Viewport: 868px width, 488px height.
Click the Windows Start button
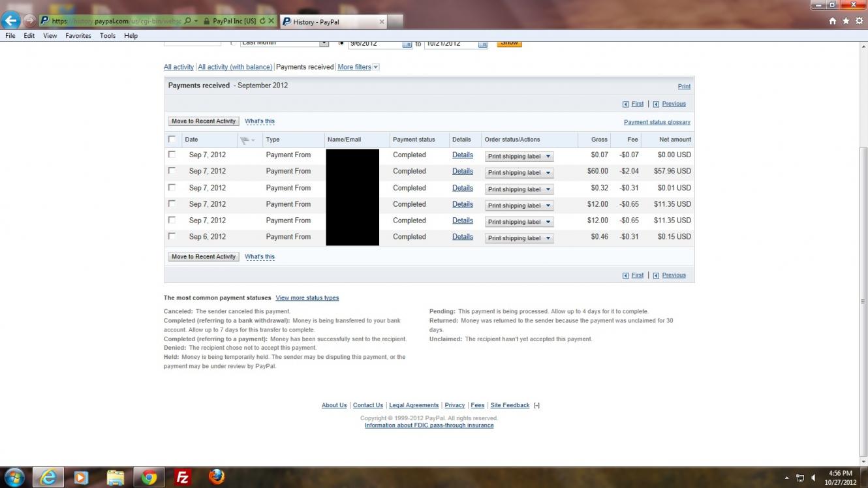(x=14, y=477)
